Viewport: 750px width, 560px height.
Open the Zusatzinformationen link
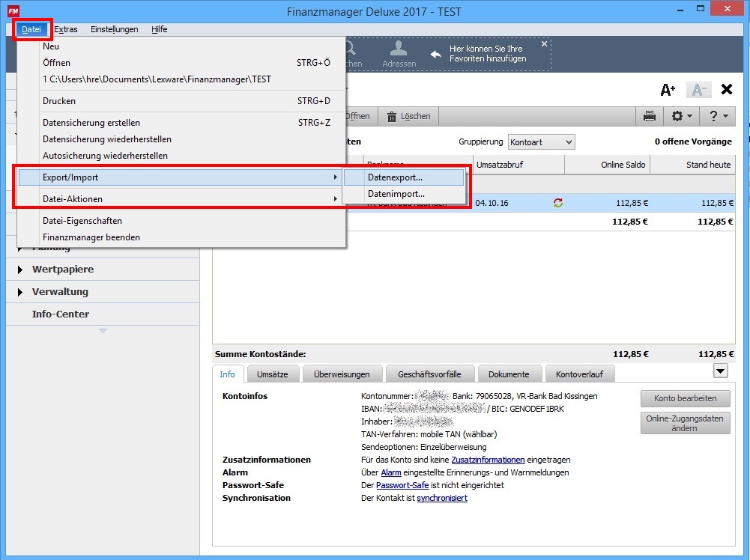[488, 460]
